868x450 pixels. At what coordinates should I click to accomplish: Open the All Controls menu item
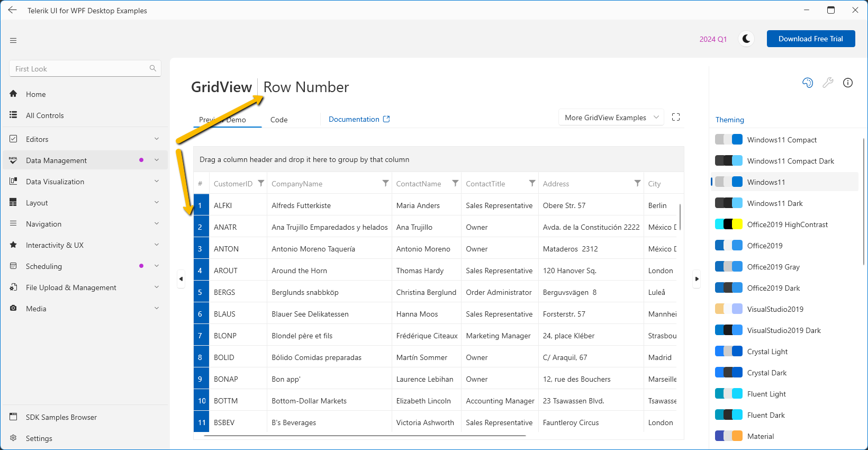[45, 115]
